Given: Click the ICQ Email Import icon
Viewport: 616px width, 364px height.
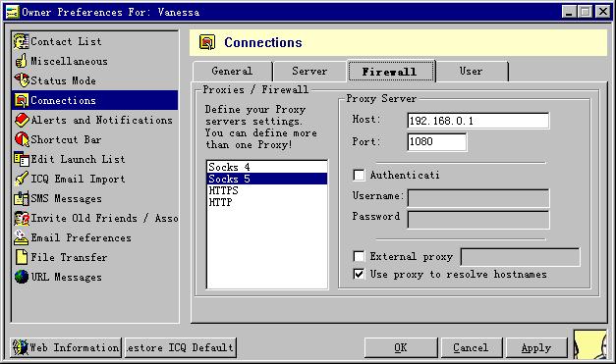Looking at the screenshot, I should point(22,179).
